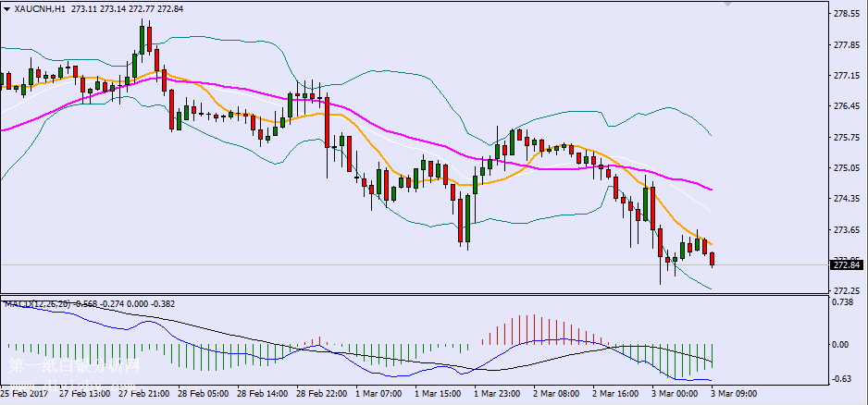Click the -0.63 MACD scale label

click(x=843, y=378)
